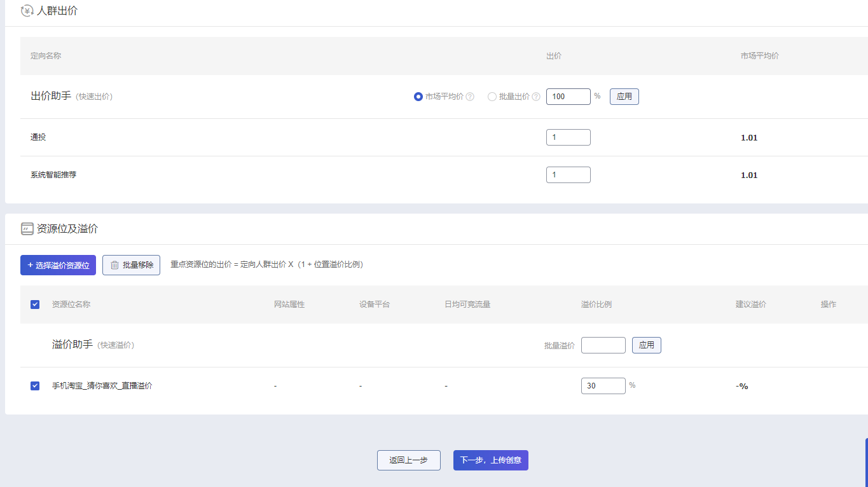Click the 系统智能推荐 row label
This screenshot has height=487, width=868.
(x=53, y=175)
